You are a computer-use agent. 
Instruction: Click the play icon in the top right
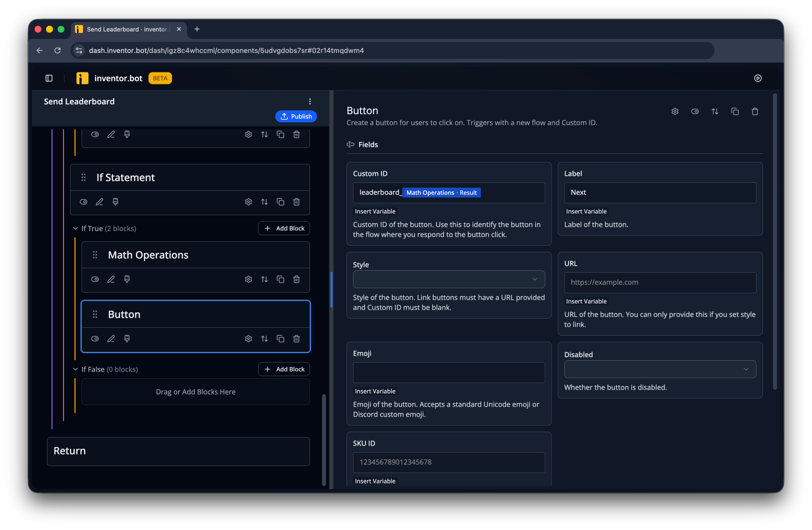(758, 78)
